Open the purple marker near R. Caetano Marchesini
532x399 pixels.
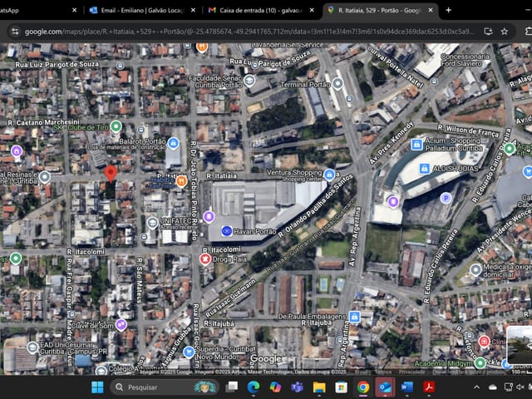(17, 151)
